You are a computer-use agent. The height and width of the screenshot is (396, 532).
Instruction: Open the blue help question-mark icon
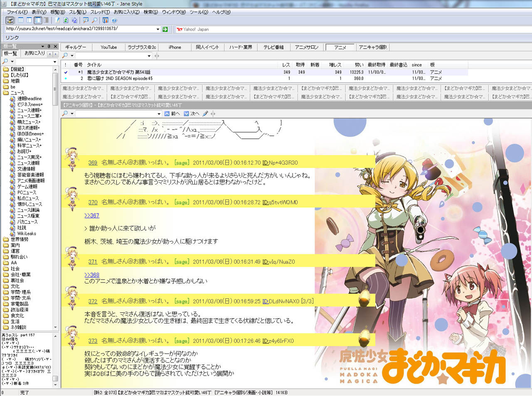click(114, 20)
